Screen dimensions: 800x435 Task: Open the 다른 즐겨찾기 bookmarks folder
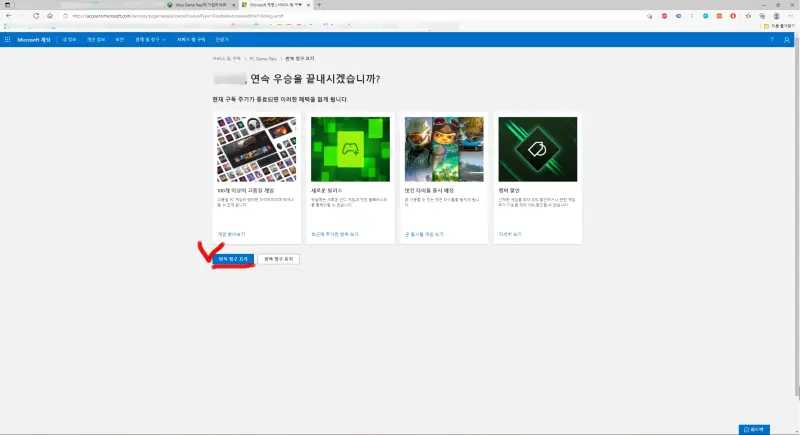[779, 26]
